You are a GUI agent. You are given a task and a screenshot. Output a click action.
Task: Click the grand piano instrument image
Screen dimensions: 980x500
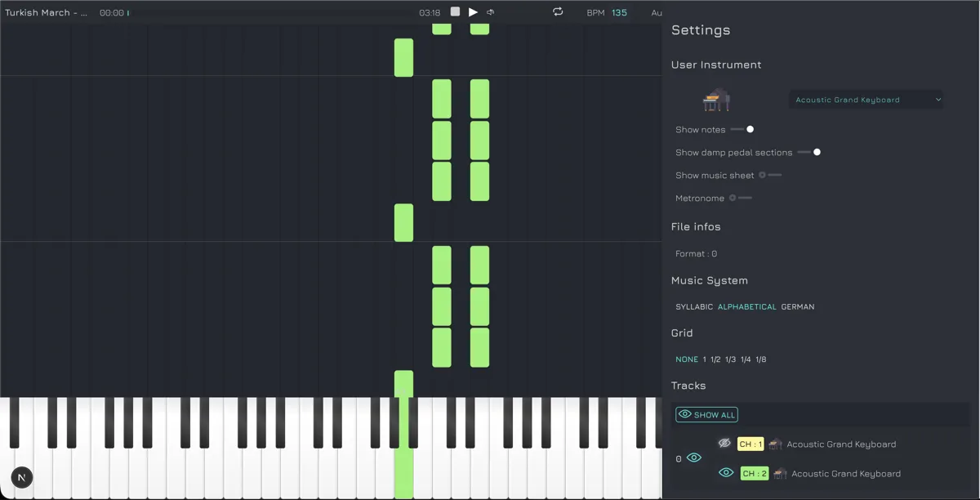coord(716,100)
